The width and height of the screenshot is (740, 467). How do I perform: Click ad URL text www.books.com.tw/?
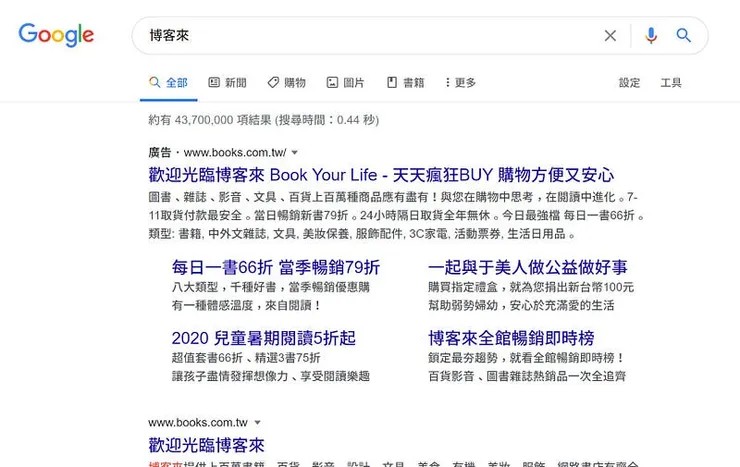(x=235, y=152)
